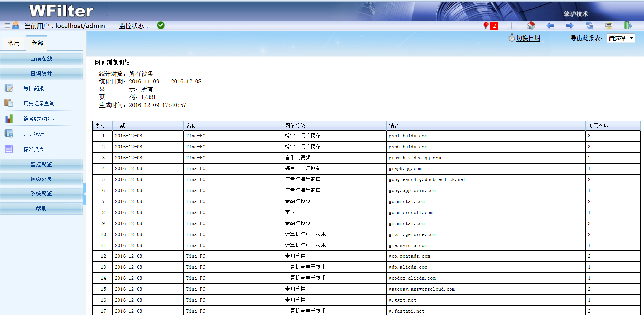Screen dimensions: 644x315
Task: Click the current user avatar icon
Action: pyautogui.click(x=16, y=25)
